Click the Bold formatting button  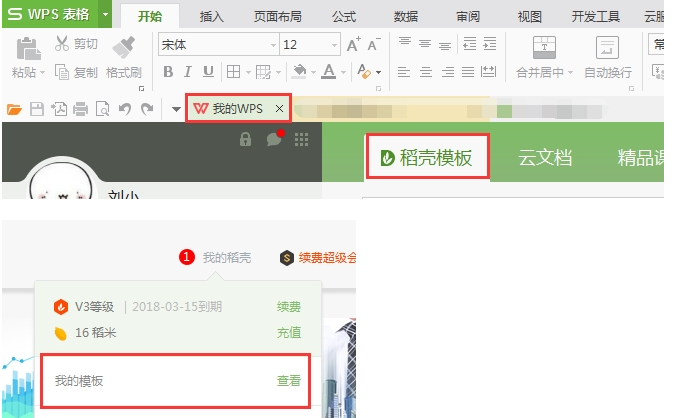[168, 72]
